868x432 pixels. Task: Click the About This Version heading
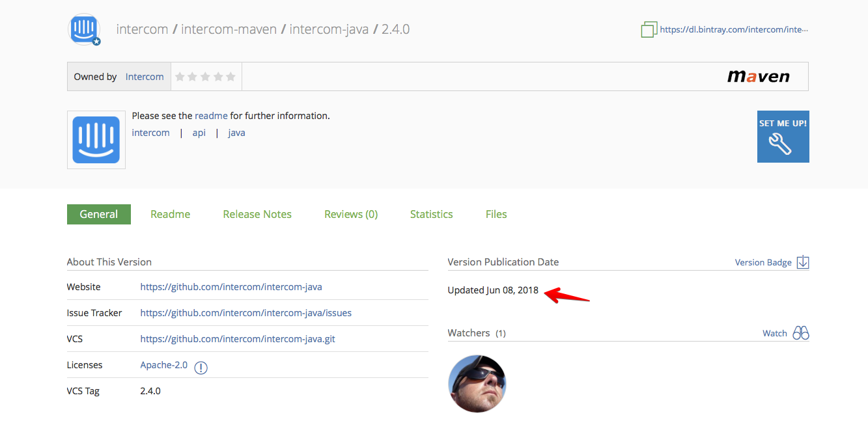click(109, 262)
